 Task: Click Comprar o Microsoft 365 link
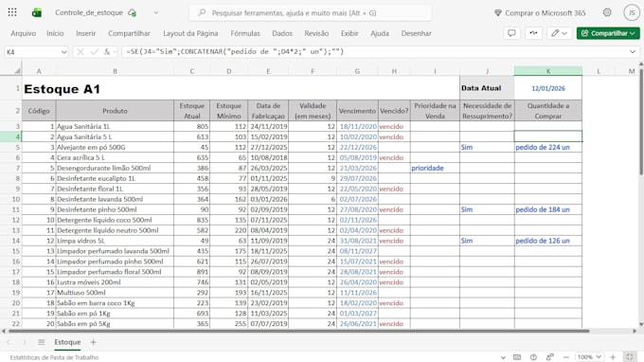[545, 12]
